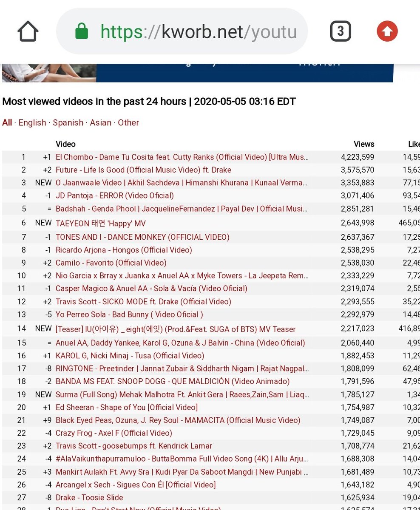Image resolution: width=420 pixels, height=510 pixels.
Task: Tap the green padlock security icon
Action: pos(81,31)
